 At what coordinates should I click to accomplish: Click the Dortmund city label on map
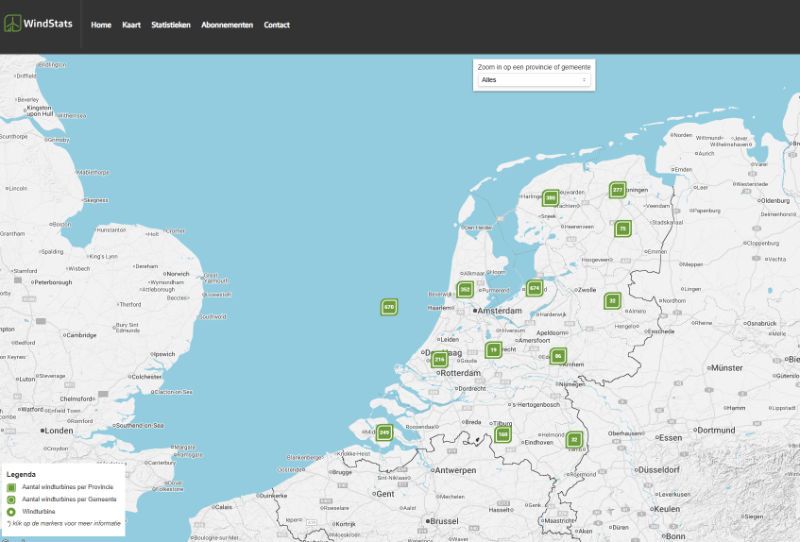[x=716, y=430]
